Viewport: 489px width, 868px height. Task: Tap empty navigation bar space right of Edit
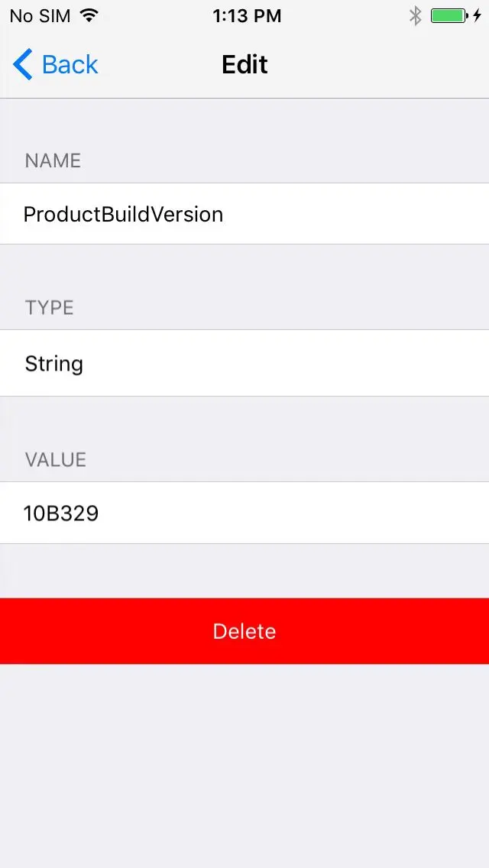coord(377,65)
